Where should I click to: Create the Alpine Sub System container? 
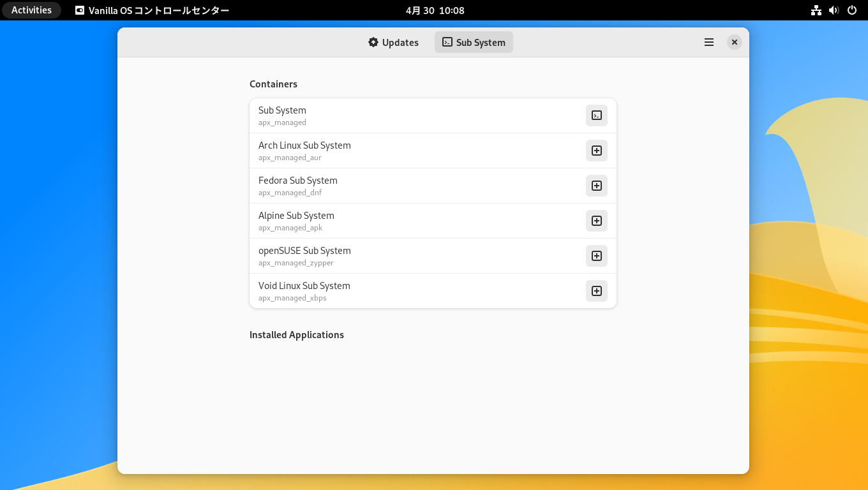point(596,221)
